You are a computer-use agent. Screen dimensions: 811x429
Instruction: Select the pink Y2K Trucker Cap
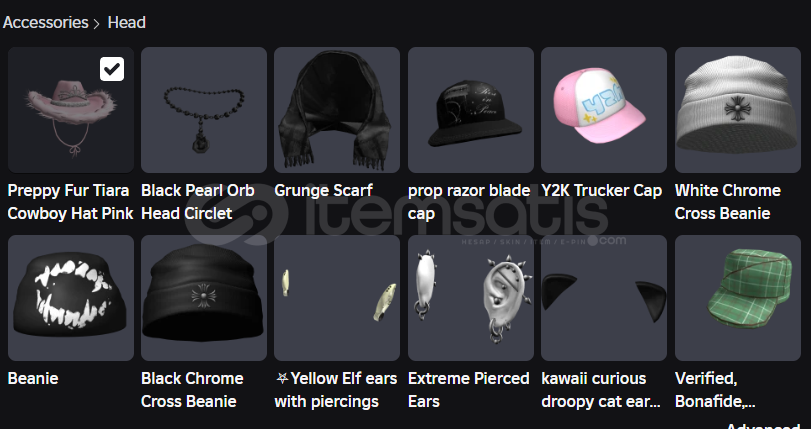click(x=604, y=110)
